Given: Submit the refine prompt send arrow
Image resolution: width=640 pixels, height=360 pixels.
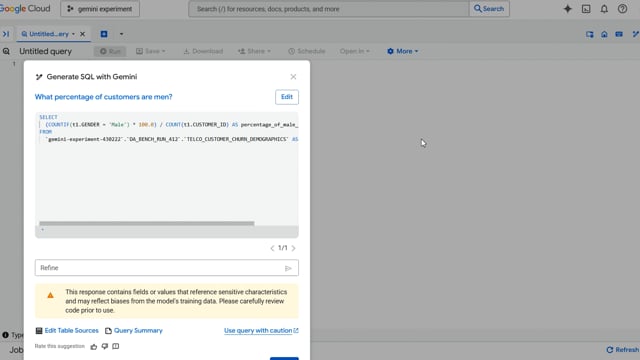Looking at the screenshot, I should coord(288,268).
